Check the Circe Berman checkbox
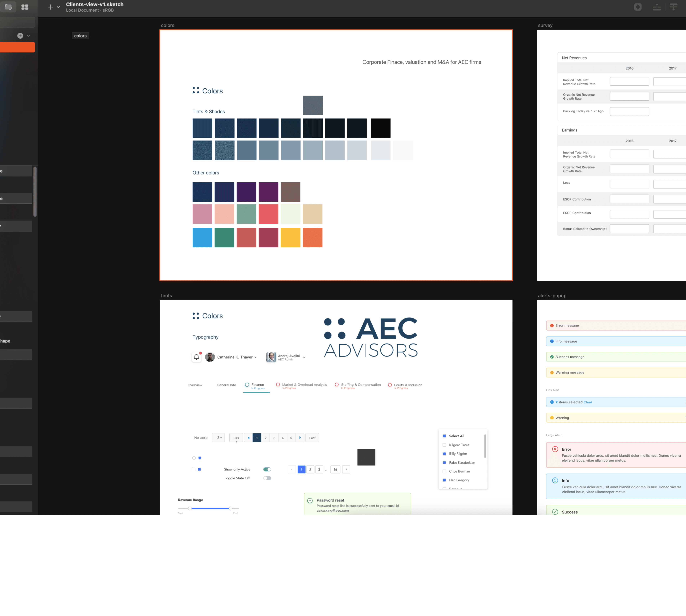The height and width of the screenshot is (616, 686). click(x=444, y=471)
